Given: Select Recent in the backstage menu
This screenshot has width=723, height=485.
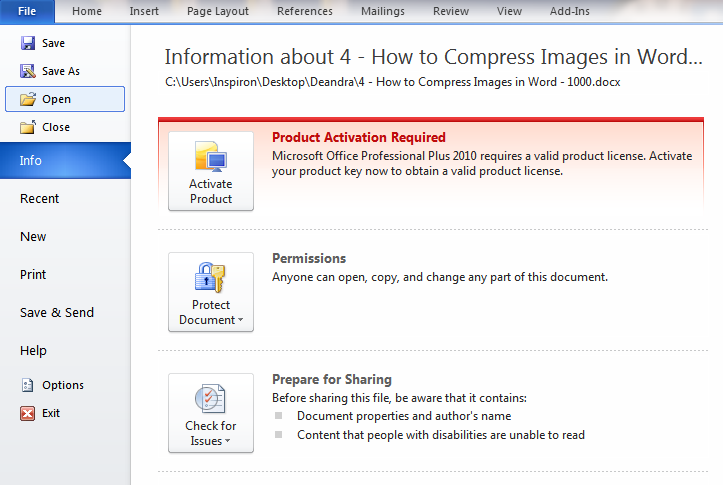Looking at the screenshot, I should click(x=40, y=199).
